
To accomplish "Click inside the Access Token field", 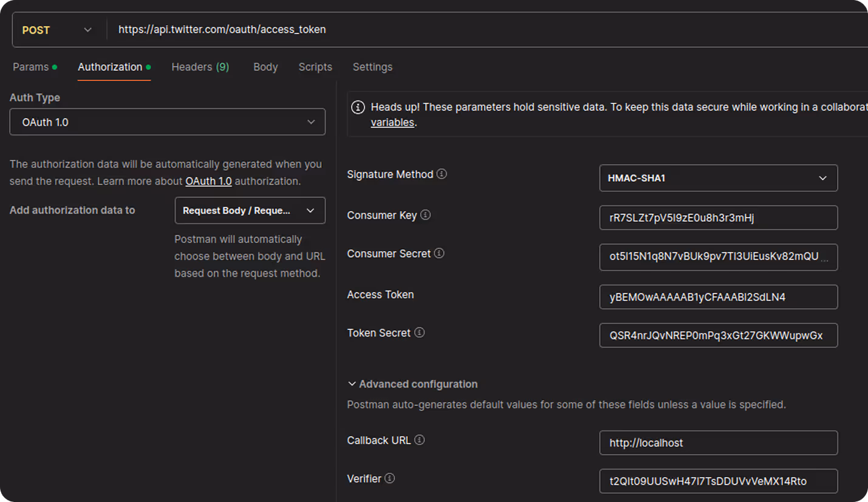I will (719, 297).
